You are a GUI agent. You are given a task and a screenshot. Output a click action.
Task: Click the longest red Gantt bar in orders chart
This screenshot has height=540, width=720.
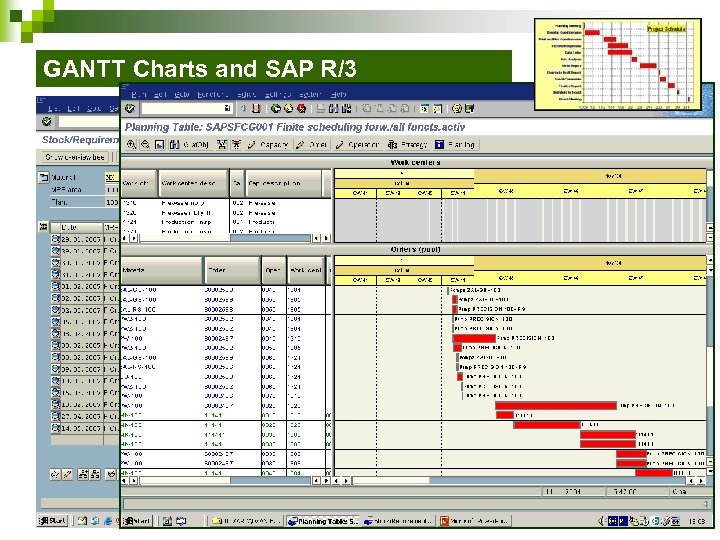point(556,405)
